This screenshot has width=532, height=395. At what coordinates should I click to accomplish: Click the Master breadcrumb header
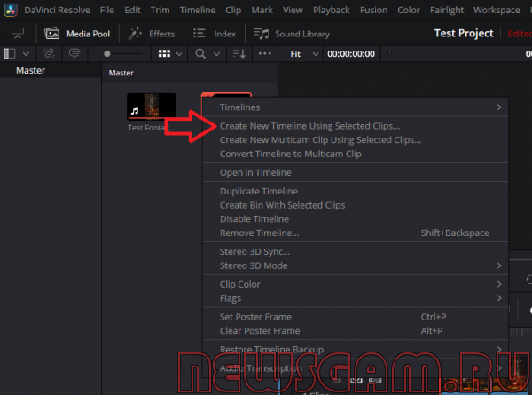click(121, 73)
